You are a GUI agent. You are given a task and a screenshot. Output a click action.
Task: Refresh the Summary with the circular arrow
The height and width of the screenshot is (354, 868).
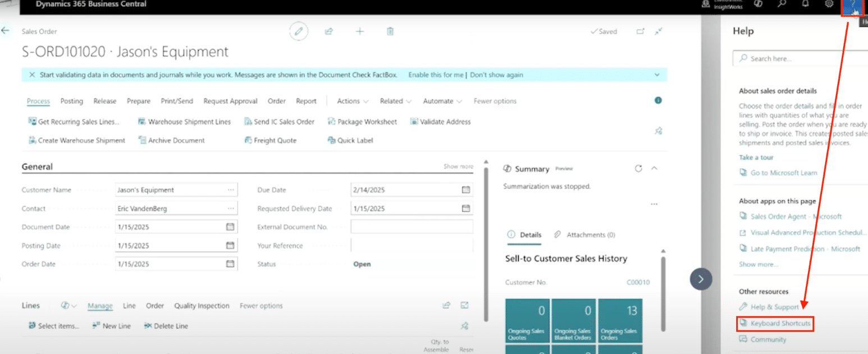coord(638,169)
